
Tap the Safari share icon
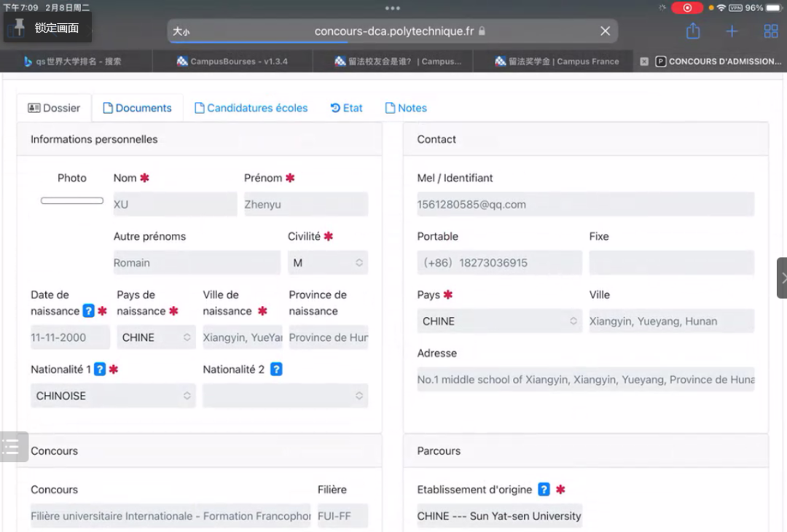[x=693, y=31]
